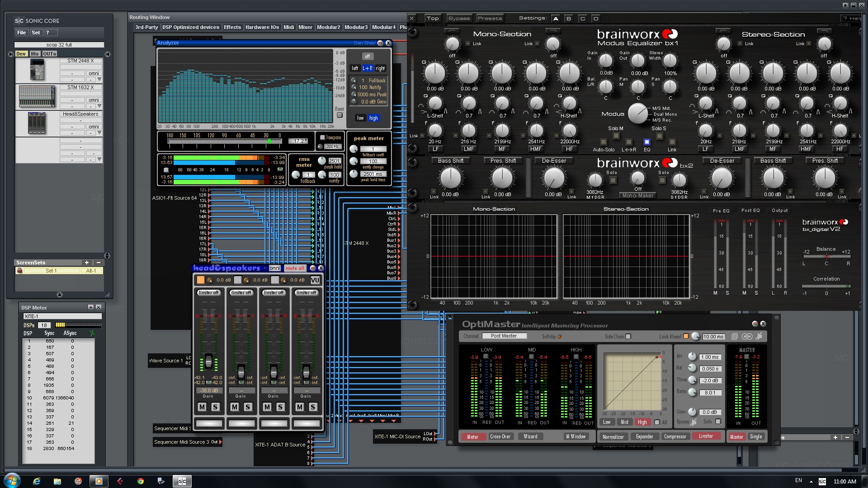Viewport: 868px width, 488px height.
Task: Toggle the Solo checkbox in OptiMaster
Action: click(718, 422)
